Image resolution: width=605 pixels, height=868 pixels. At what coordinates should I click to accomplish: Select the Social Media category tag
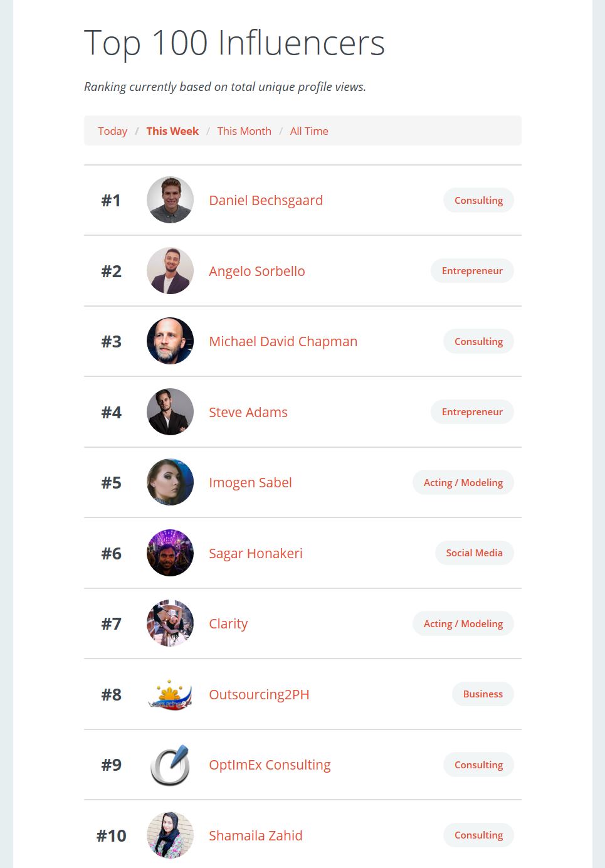[474, 553]
